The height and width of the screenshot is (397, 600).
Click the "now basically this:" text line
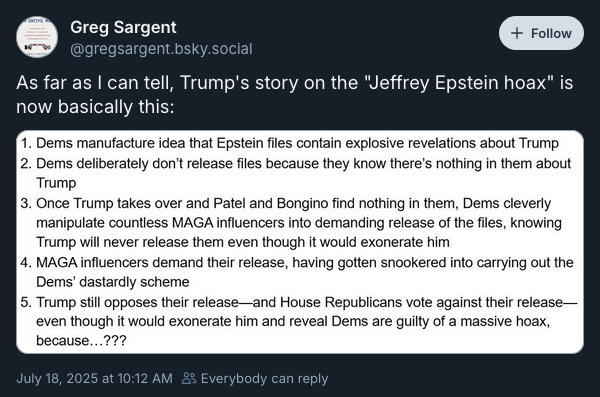pyautogui.click(x=95, y=106)
